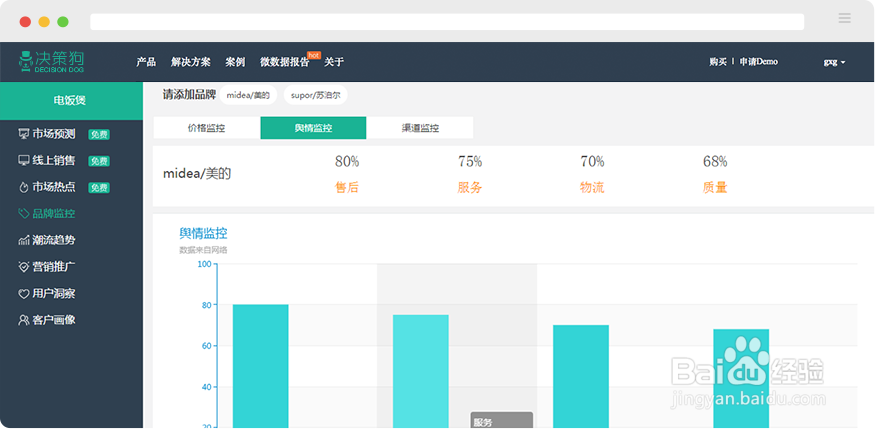The image size is (875, 429).
Task: Click the 免费 badge next to 市场预测
Action: click(x=99, y=134)
